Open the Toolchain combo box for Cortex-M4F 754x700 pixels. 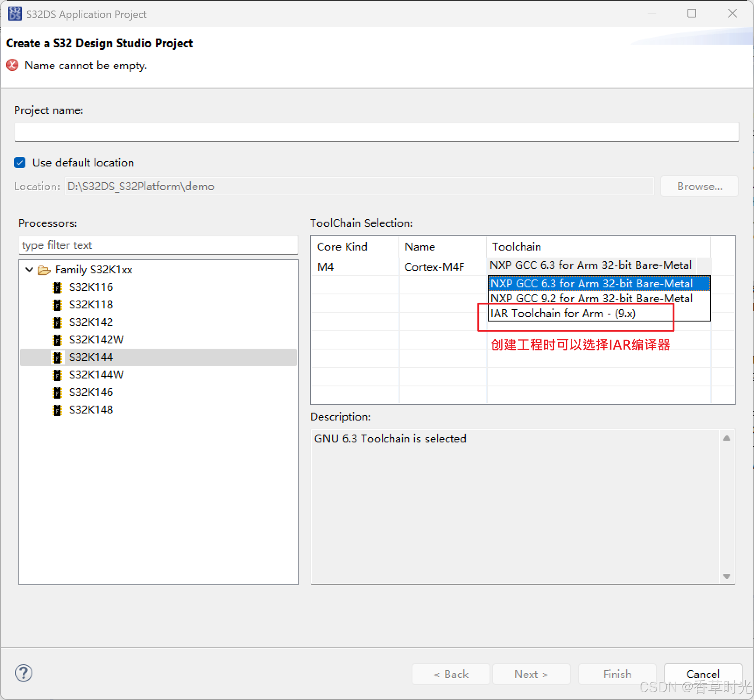tap(599, 265)
